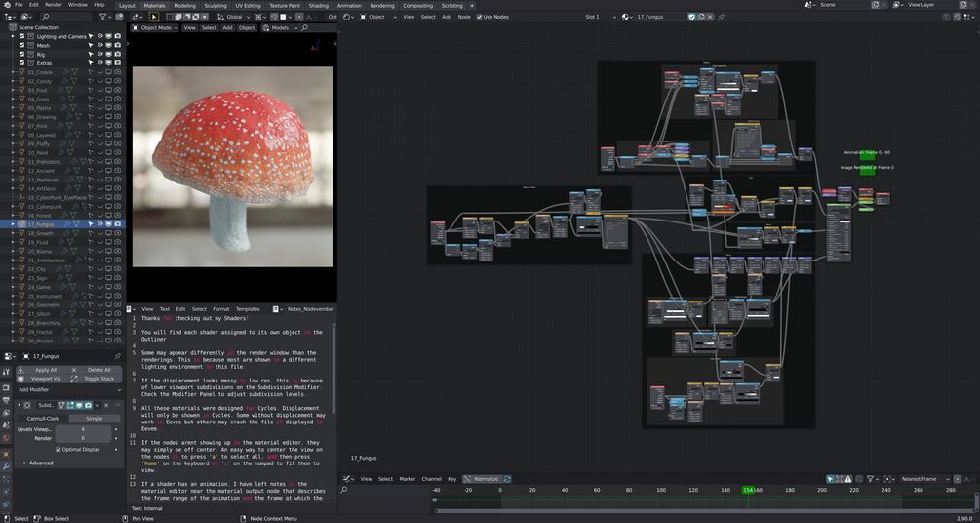Hide Mesh collection with eye icon

(x=99, y=45)
